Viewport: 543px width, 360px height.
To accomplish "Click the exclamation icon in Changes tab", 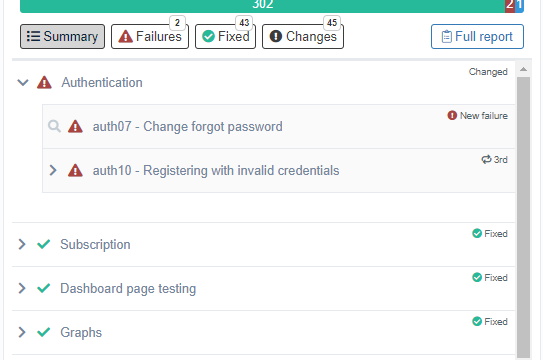I will click(276, 36).
